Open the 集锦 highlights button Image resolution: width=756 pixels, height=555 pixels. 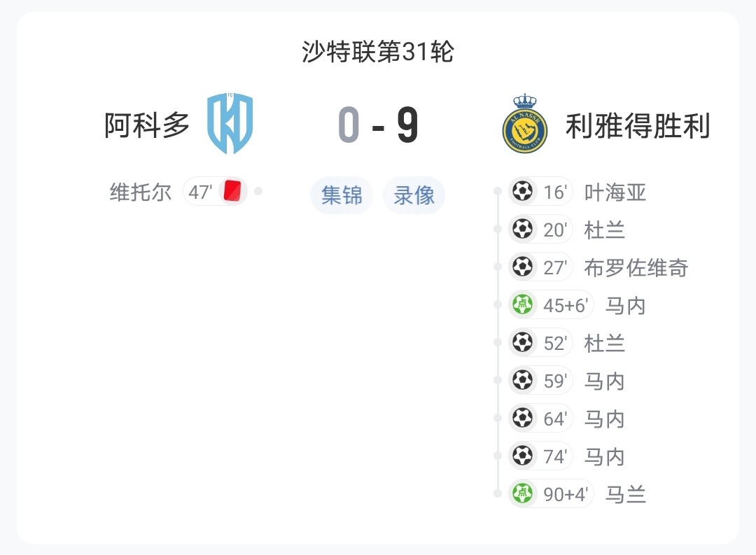pyautogui.click(x=342, y=195)
